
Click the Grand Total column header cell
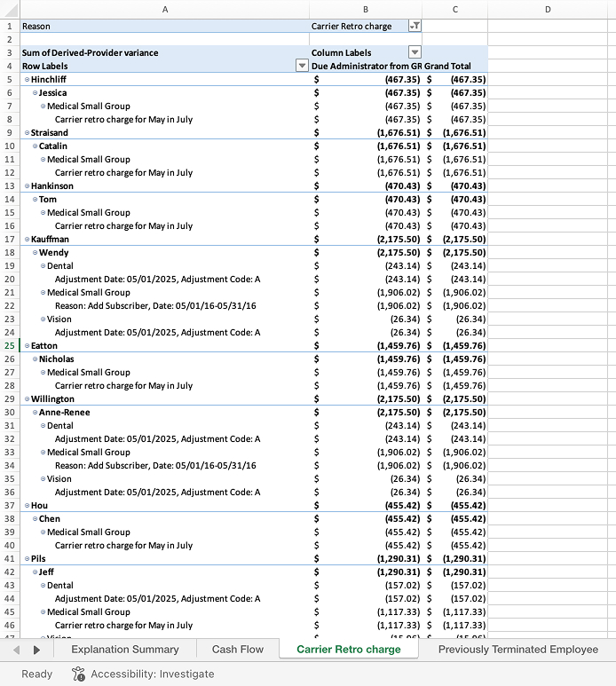click(x=455, y=66)
